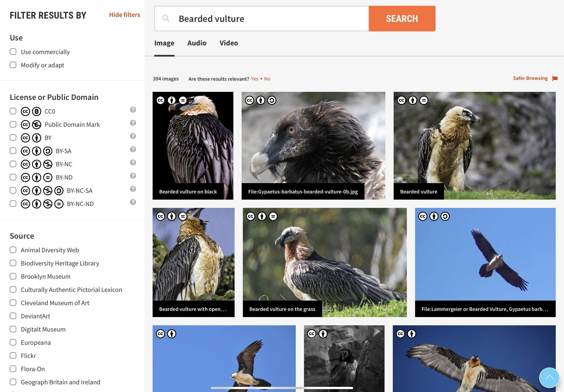Enable the Use commercially checkbox
564x392 pixels.
[13, 52]
